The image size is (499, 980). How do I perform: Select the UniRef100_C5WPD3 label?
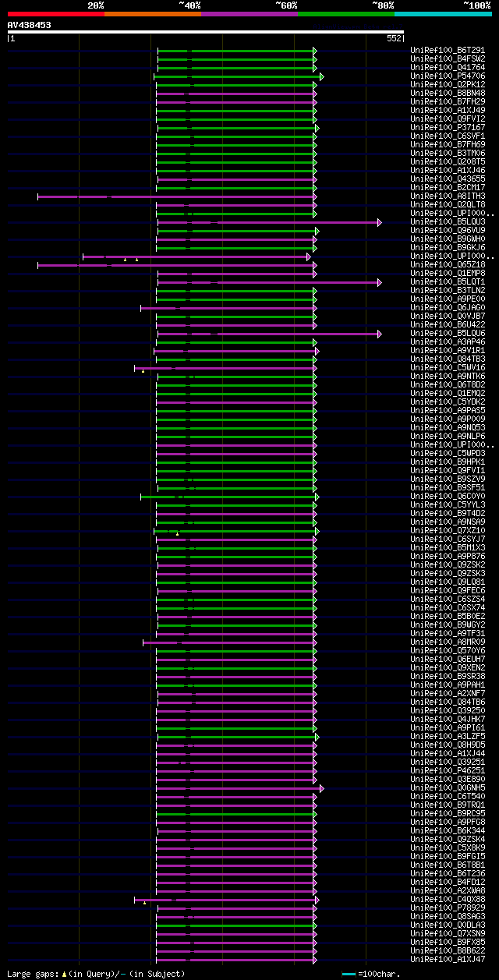(447, 454)
